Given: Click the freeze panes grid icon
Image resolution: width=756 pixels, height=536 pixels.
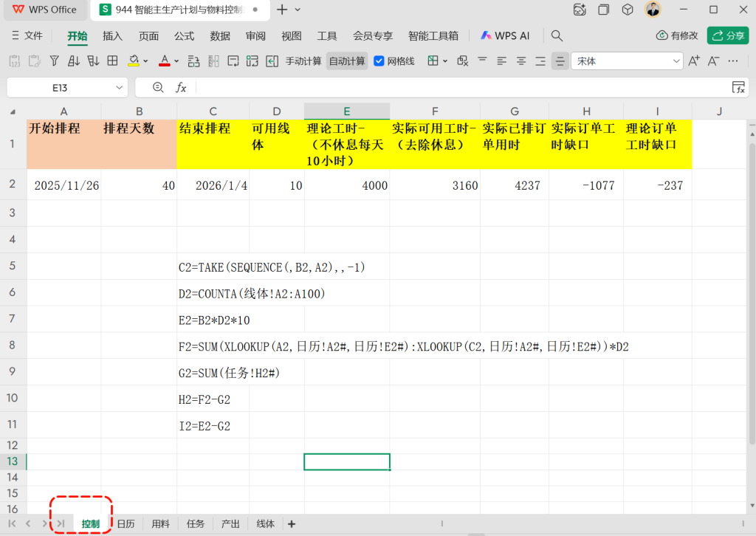Looking at the screenshot, I should coord(433,61).
